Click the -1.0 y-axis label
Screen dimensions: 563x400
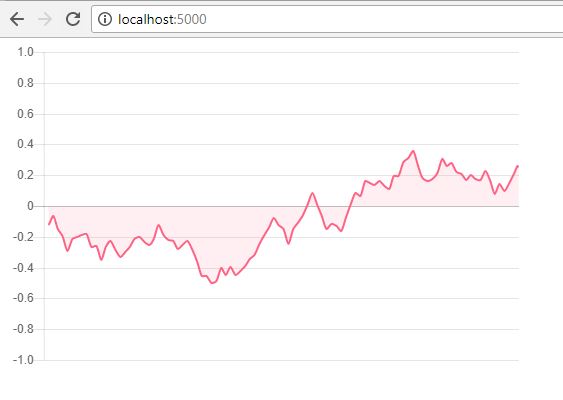pos(23,360)
